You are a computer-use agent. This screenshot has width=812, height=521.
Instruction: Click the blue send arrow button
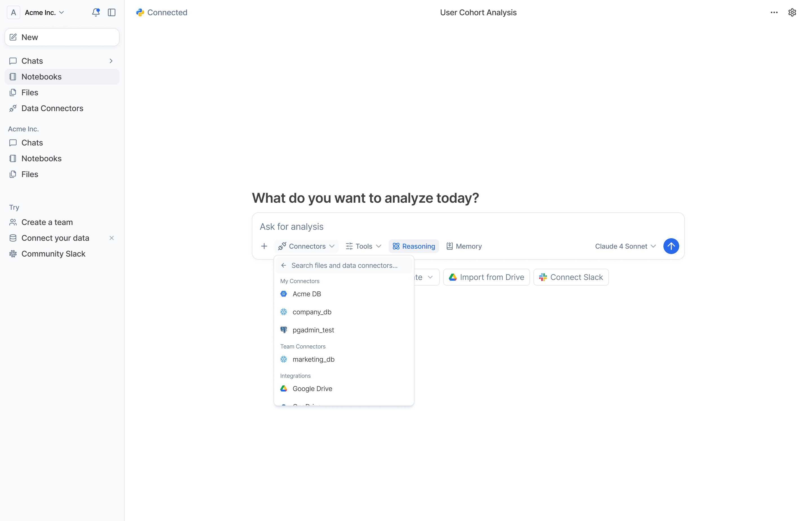coord(671,246)
